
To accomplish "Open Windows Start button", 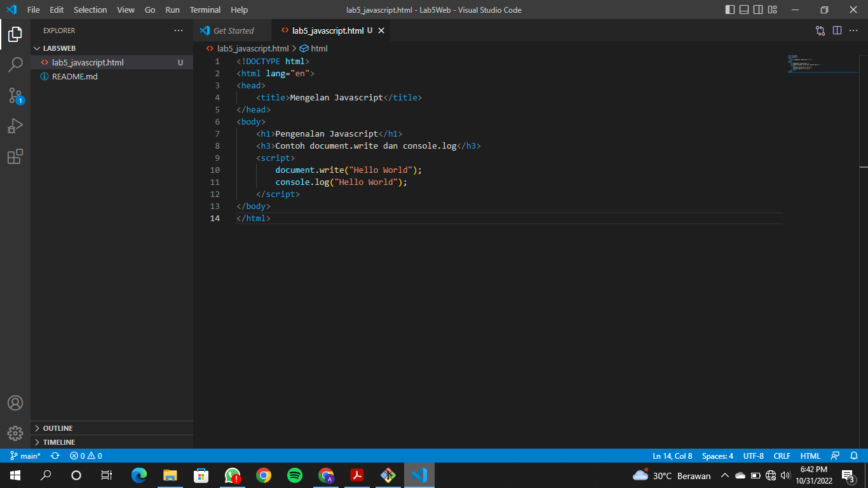I will click(x=15, y=475).
